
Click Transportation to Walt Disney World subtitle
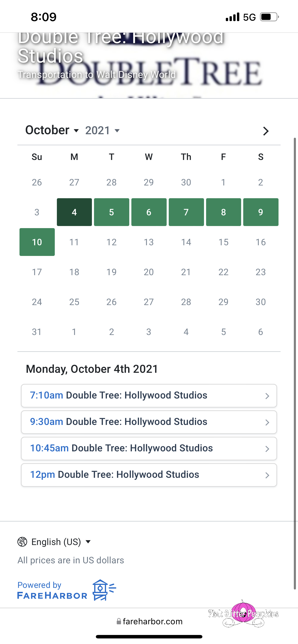97,74
